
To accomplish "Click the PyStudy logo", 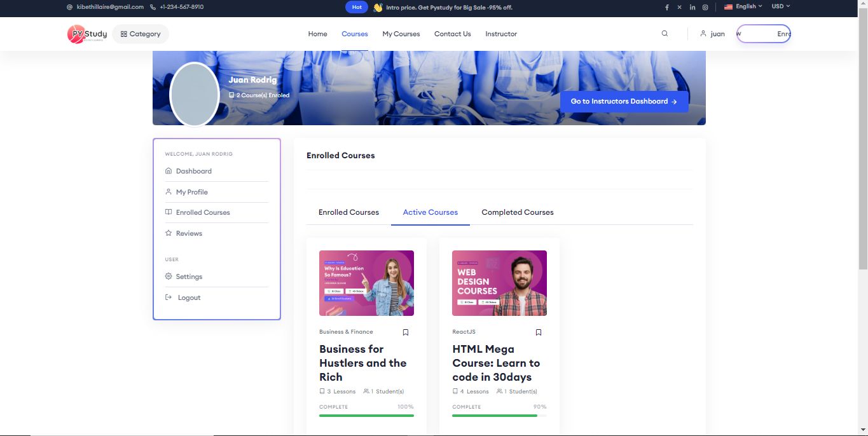I will 87,34.
